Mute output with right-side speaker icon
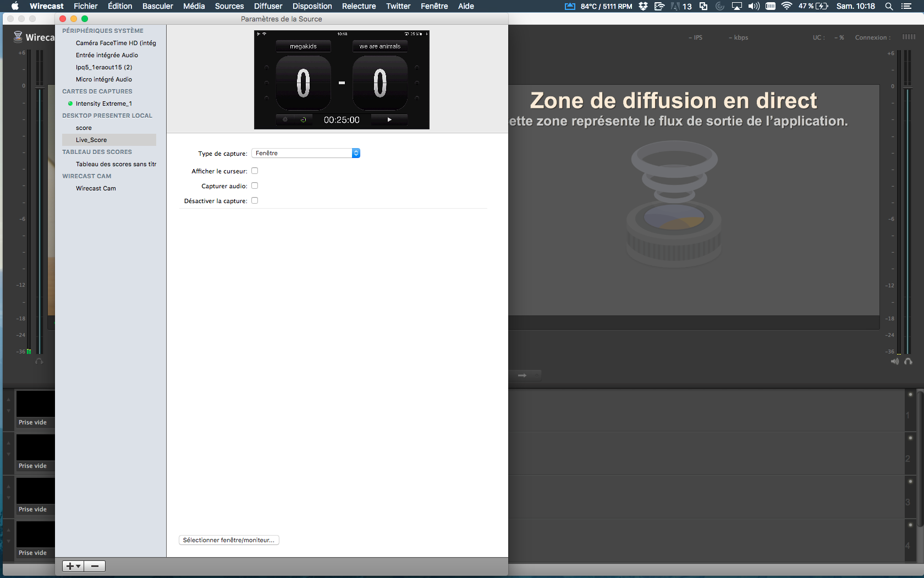The image size is (924, 578). tap(895, 362)
